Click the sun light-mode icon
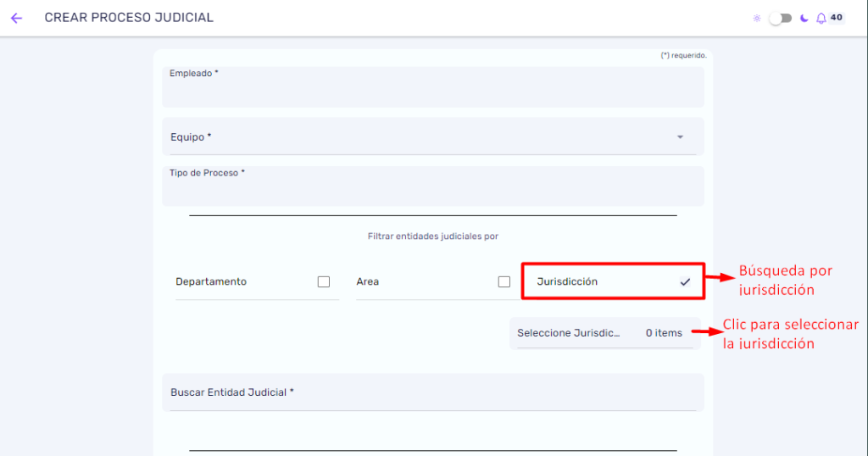Image resolution: width=868 pixels, height=456 pixels. [757, 19]
